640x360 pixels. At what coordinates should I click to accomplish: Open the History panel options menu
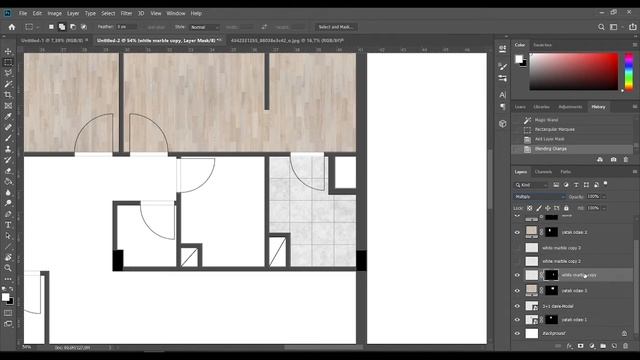pos(635,107)
